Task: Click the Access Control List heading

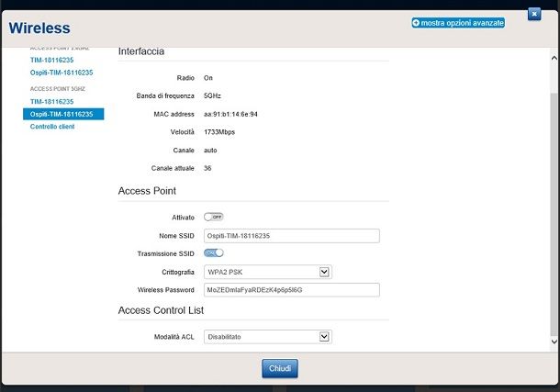Action: (x=161, y=310)
